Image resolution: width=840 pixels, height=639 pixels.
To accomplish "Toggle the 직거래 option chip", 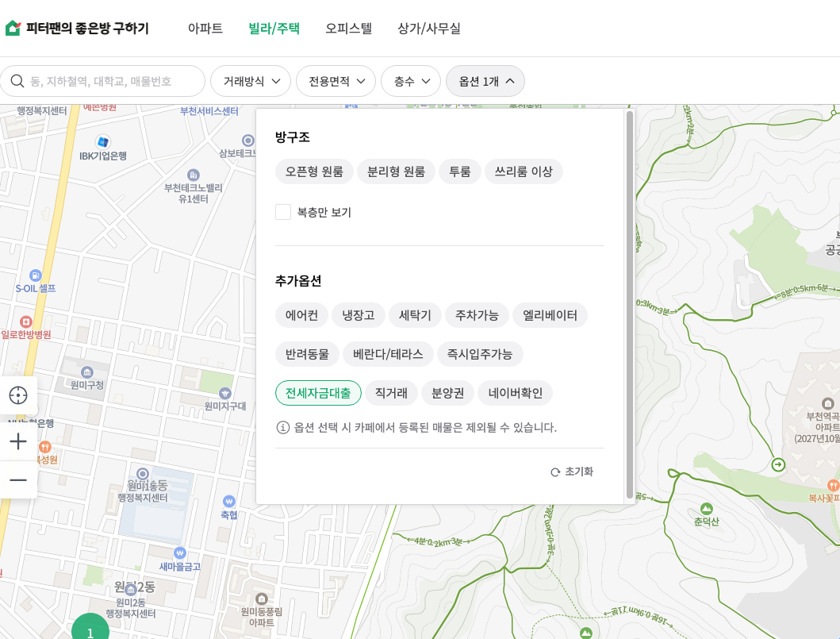I will point(391,393).
